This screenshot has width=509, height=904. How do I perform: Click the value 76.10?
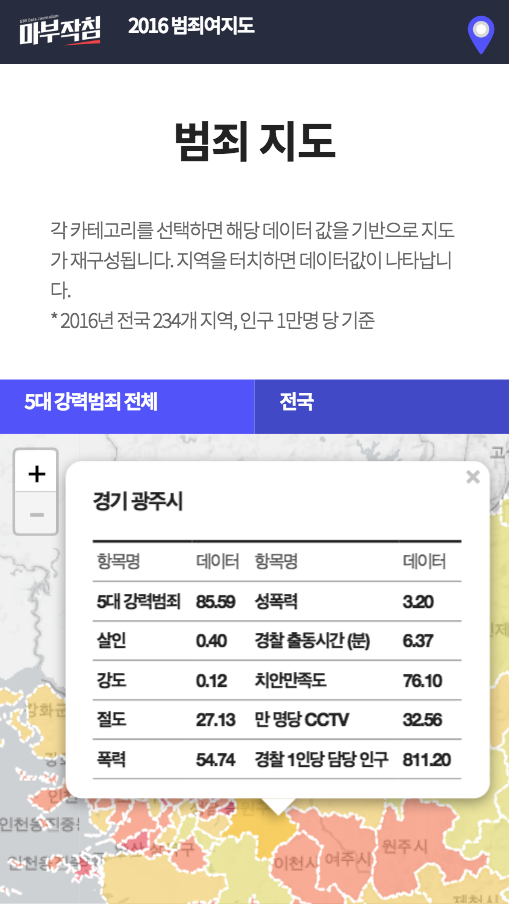(x=423, y=681)
